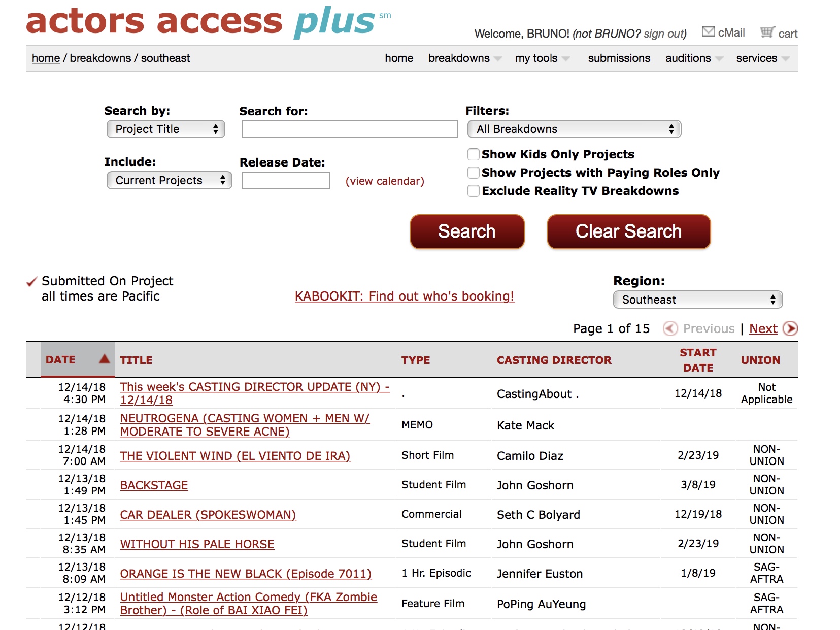Open the Region Southeast dropdown
840x630 pixels.
698,300
